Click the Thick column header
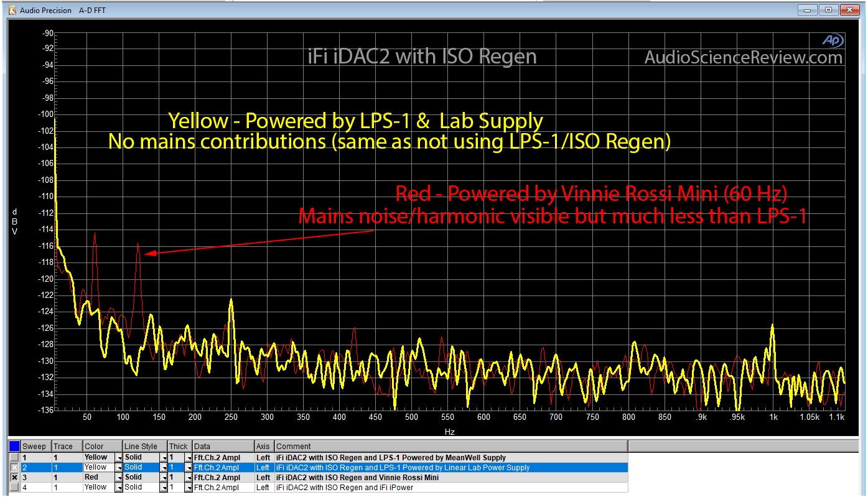868x497 pixels. [180, 446]
